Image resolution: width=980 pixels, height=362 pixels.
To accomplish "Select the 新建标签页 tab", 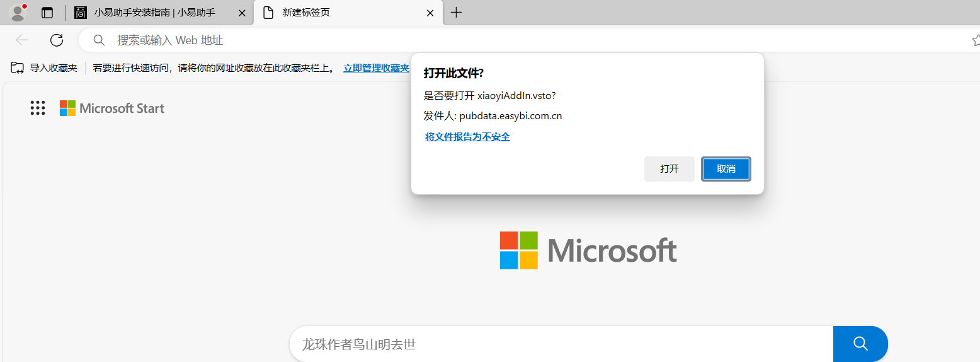I will tap(340, 13).
